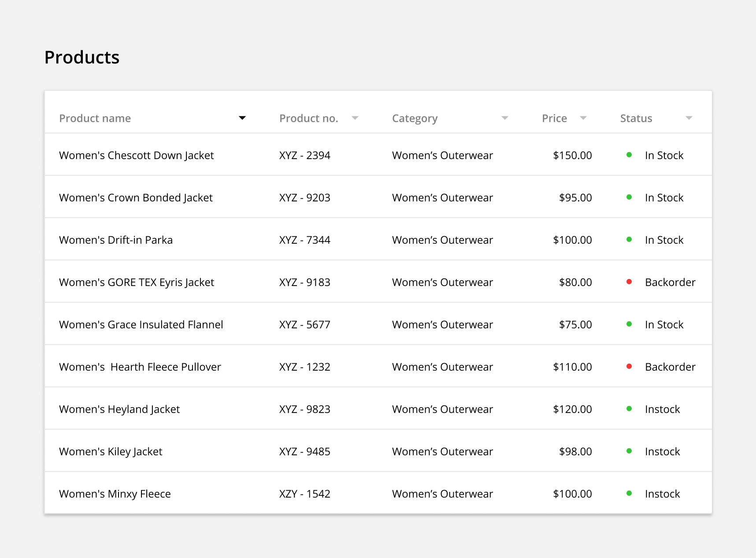756x558 pixels.
Task: Click the Product no. header label
Action: pos(309,118)
